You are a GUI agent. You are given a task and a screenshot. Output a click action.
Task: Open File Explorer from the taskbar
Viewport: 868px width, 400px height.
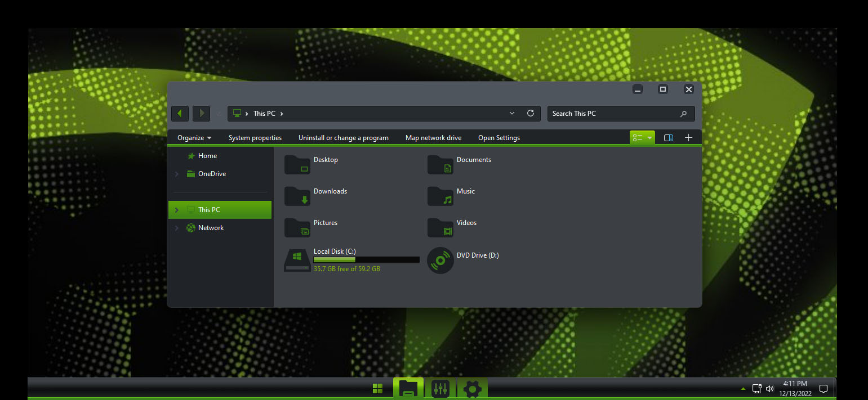pos(408,388)
